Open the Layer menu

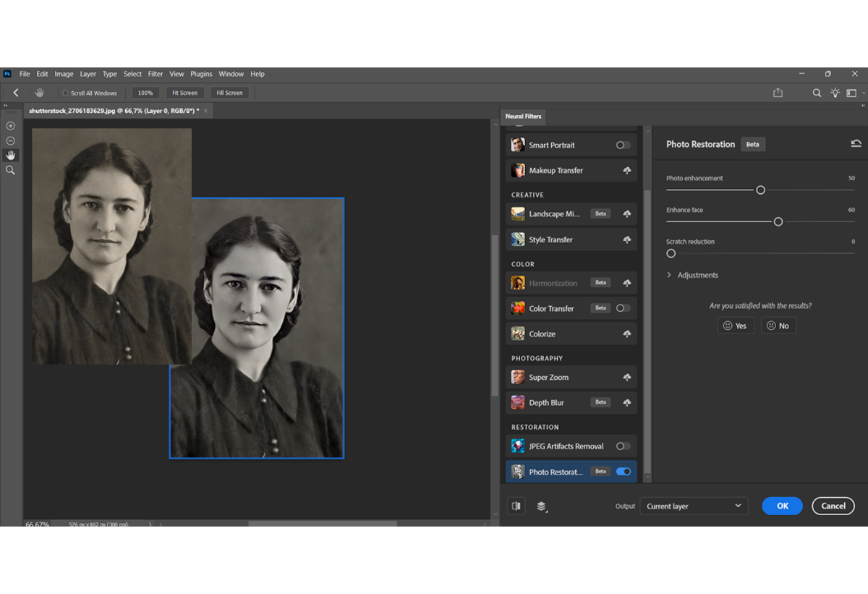(88, 74)
